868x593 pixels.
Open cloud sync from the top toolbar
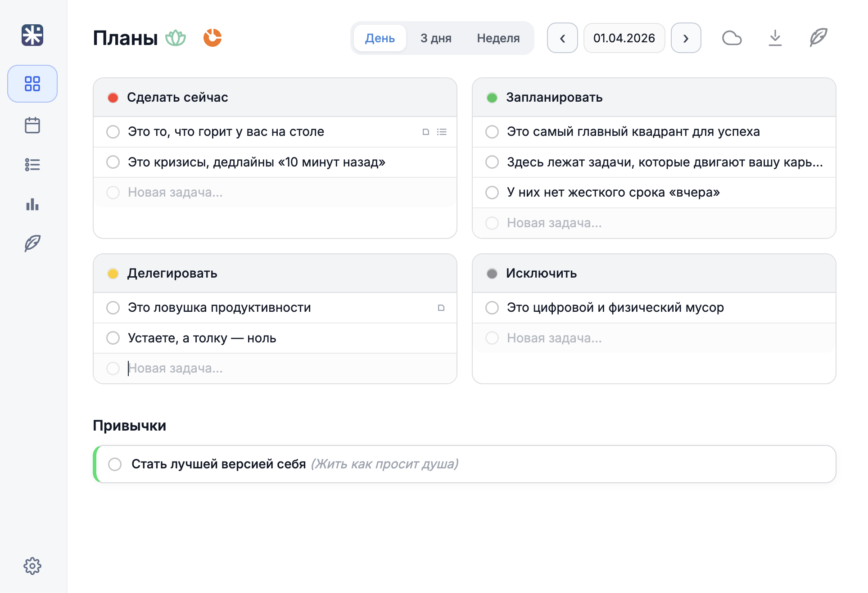(732, 38)
